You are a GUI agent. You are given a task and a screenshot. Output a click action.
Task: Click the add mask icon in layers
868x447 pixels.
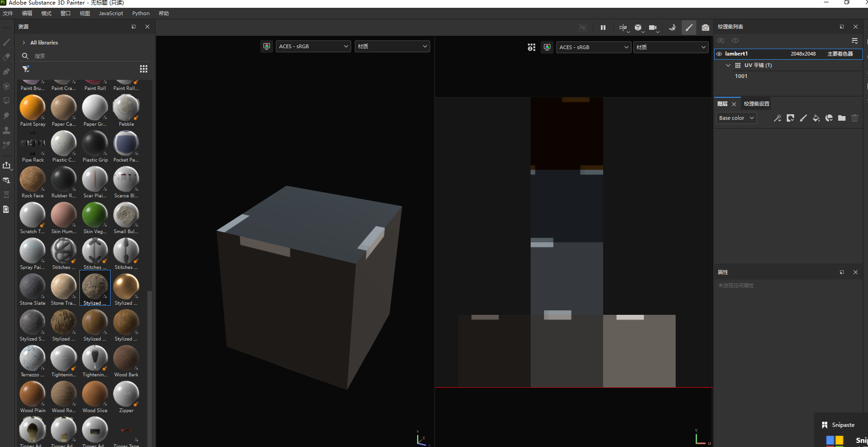pos(790,118)
